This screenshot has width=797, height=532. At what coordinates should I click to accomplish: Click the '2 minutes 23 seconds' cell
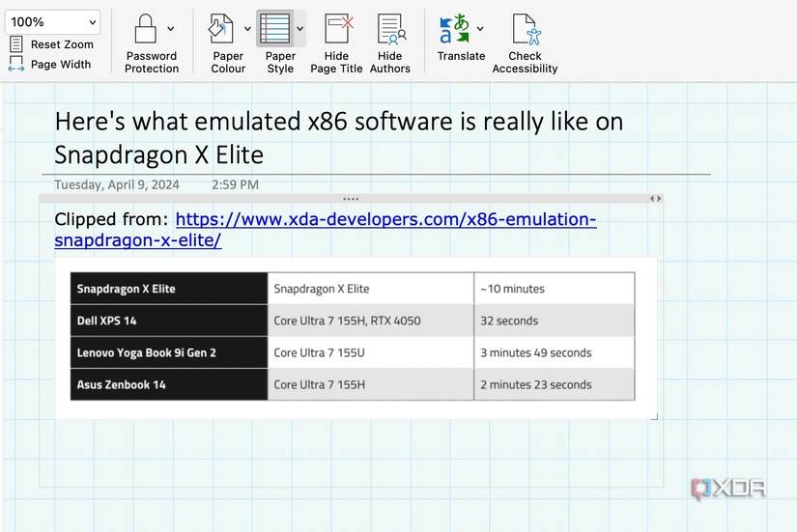[555, 384]
